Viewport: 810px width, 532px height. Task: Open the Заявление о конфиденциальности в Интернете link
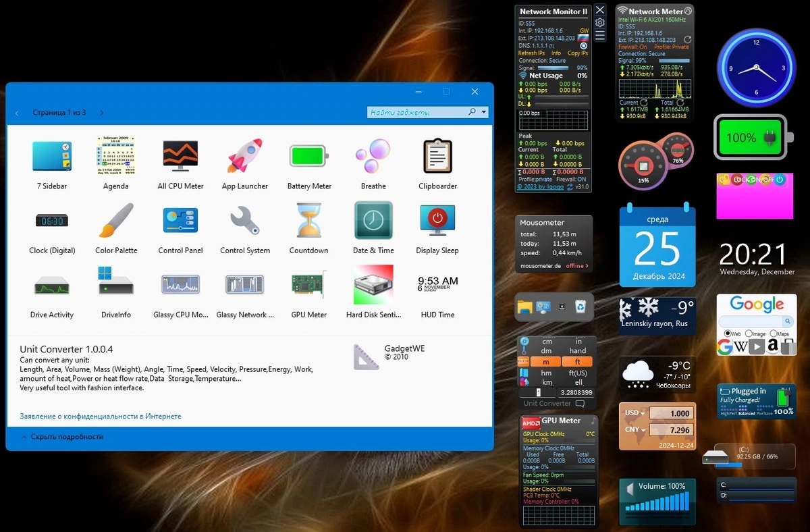[101, 417]
